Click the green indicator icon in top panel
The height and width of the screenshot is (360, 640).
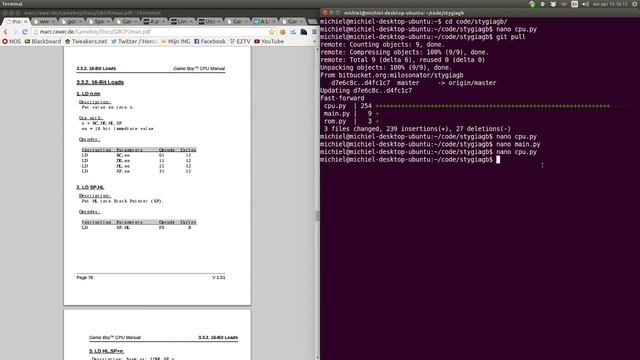(531, 4)
